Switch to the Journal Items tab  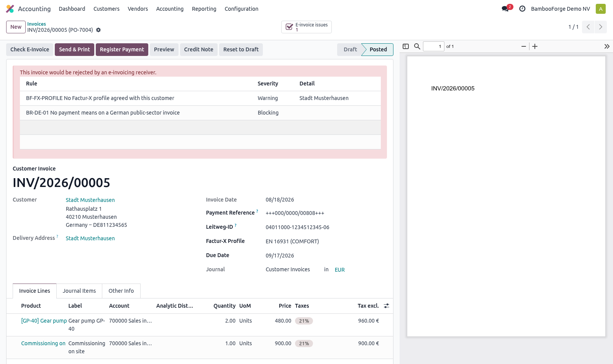(79, 291)
